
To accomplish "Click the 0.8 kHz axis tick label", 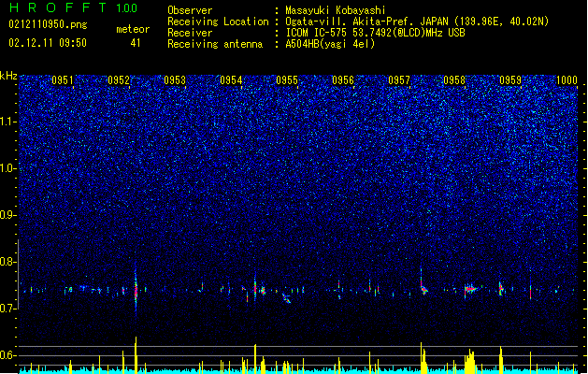I will point(7,262).
